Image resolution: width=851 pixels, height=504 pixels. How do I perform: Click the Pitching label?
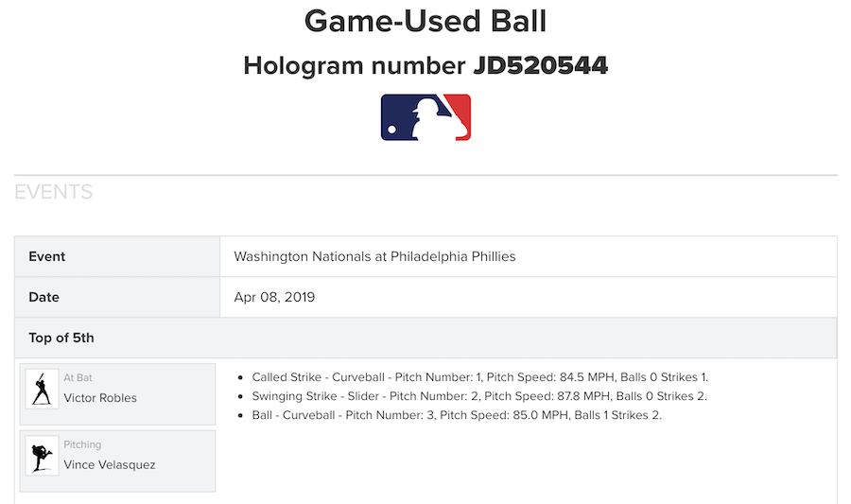[82, 444]
